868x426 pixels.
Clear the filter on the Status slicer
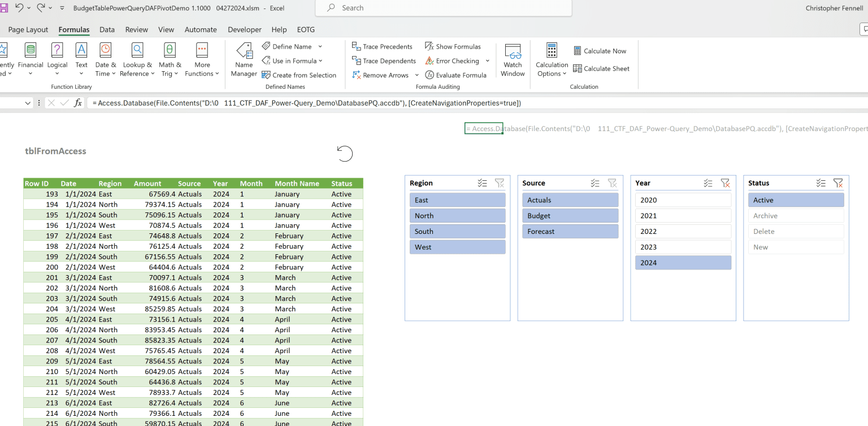(838, 182)
